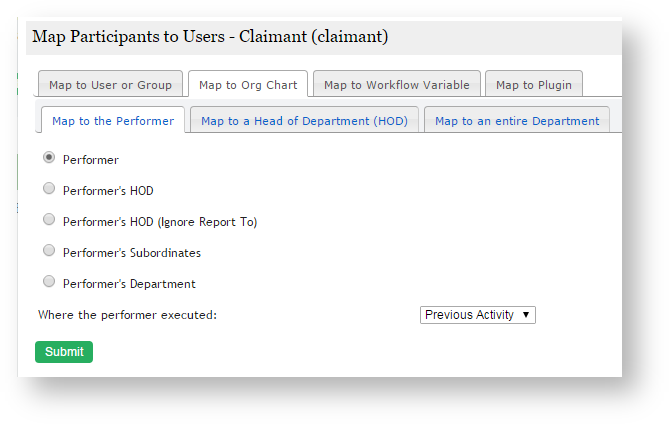Click the green Submit button
Image resolution: width=670 pixels, height=425 pixels.
(x=64, y=352)
